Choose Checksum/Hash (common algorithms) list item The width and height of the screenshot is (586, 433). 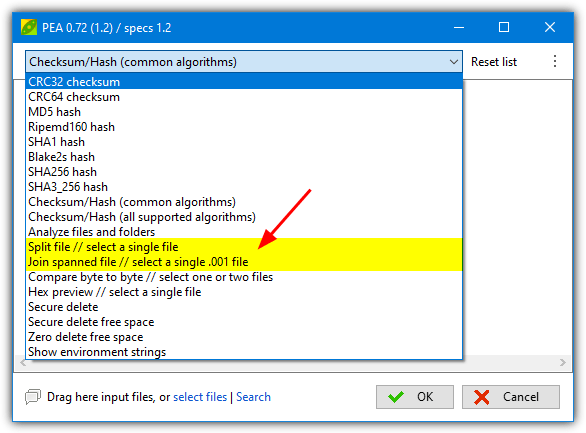[x=244, y=202]
